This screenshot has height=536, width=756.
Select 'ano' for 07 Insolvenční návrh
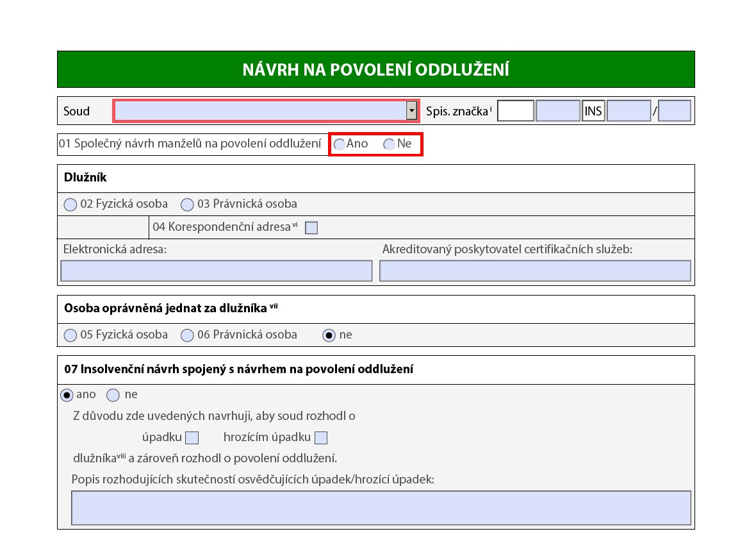coord(67,395)
